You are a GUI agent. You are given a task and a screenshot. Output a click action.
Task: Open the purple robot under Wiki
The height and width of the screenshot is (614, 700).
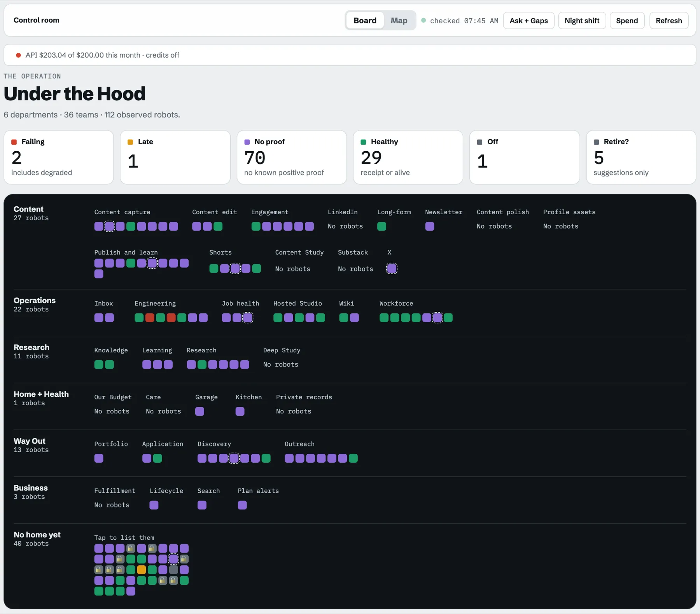point(354,318)
